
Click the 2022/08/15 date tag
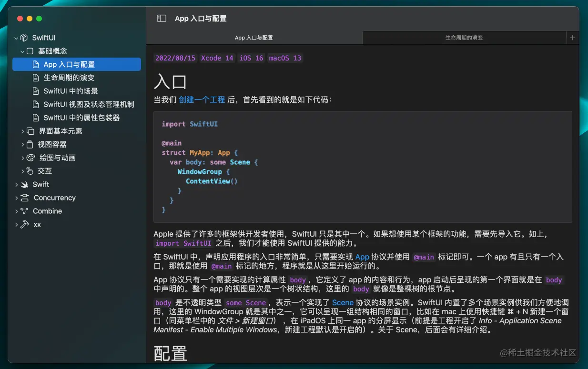175,58
